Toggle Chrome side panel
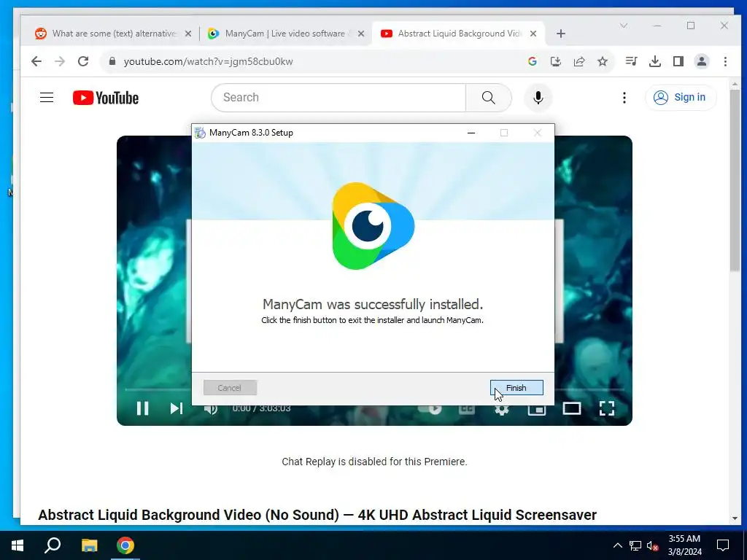 coord(678,61)
